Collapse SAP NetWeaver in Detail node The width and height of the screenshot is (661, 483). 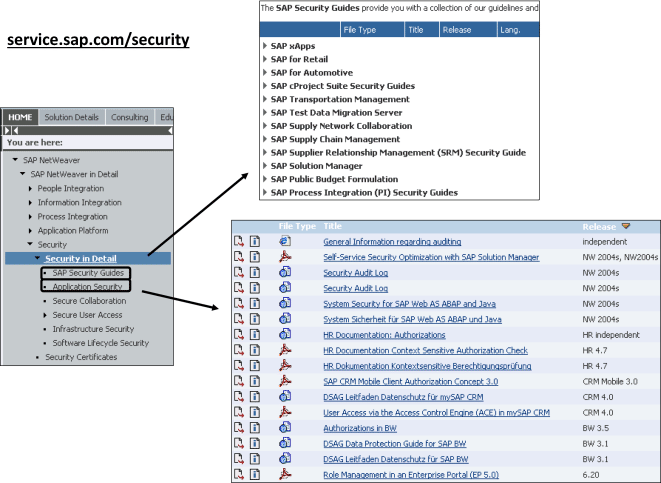coord(23,174)
